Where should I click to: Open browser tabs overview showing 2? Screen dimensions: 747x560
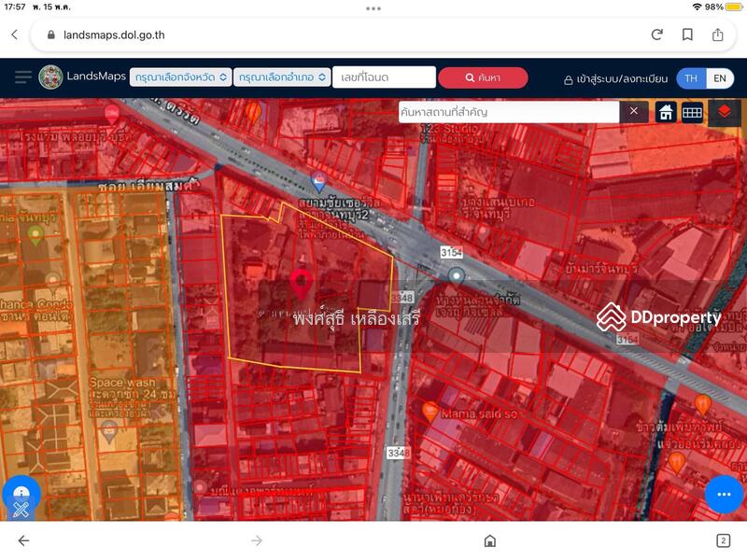coord(723,540)
